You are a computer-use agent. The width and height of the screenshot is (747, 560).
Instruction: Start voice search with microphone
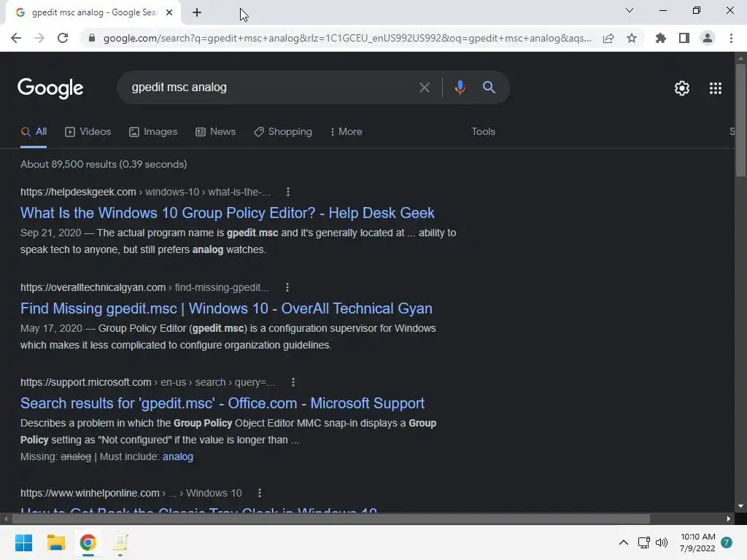(460, 87)
